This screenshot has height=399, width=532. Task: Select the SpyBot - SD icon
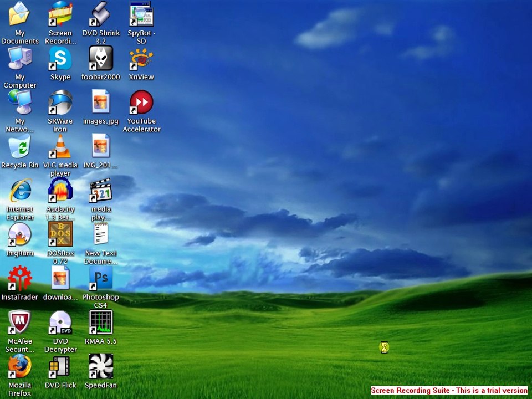click(x=141, y=13)
